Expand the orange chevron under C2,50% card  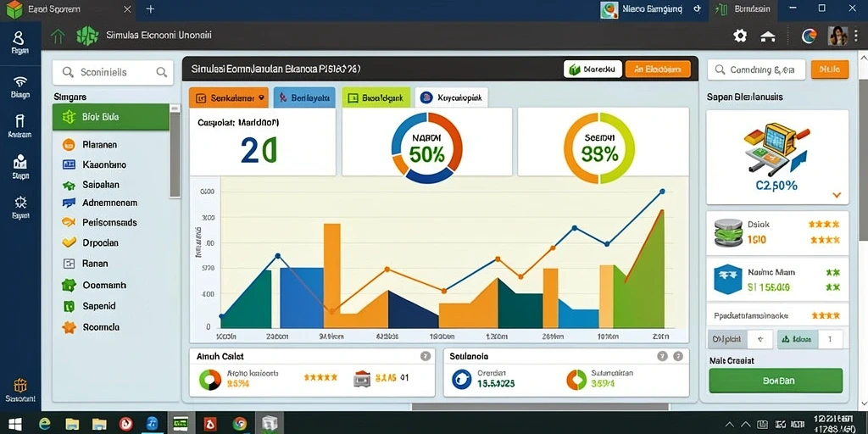[x=837, y=195]
